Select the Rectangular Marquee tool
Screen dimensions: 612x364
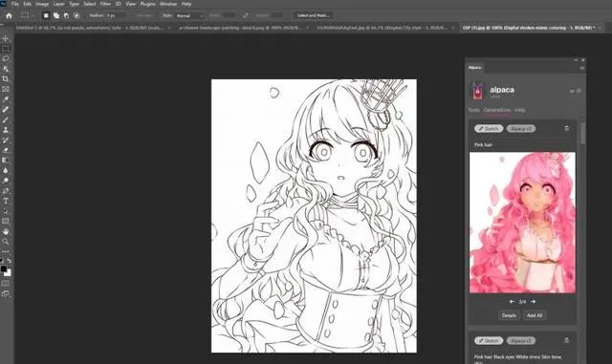click(6, 49)
